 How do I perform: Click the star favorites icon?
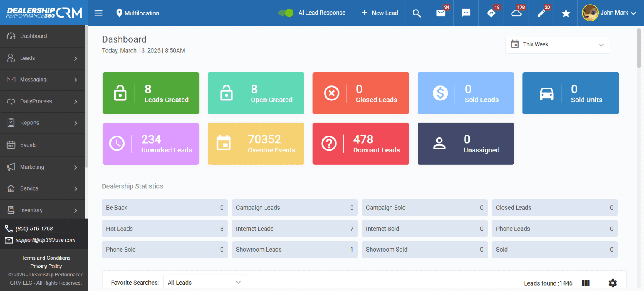tap(566, 13)
